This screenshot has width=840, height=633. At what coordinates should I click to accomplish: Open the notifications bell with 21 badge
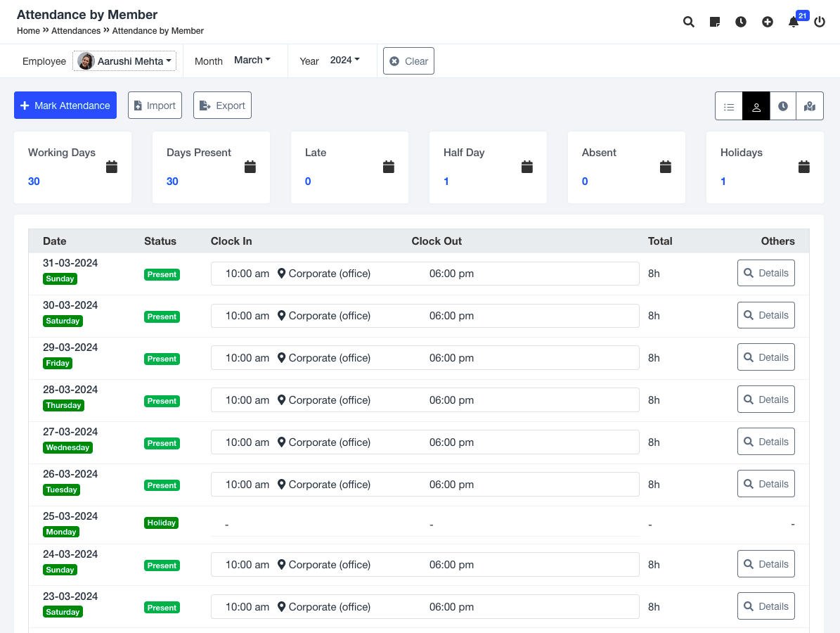[x=794, y=22]
